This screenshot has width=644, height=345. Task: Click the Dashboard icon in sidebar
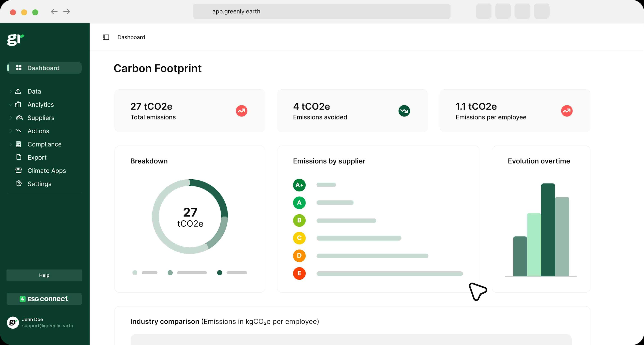pyautogui.click(x=19, y=68)
